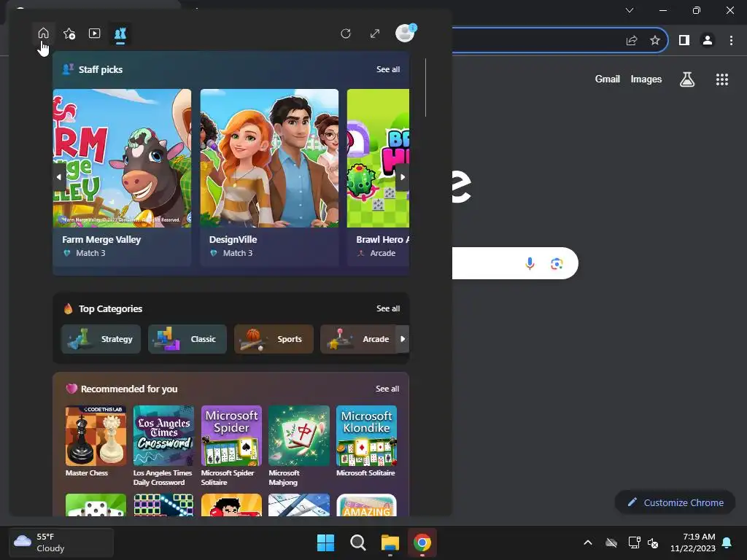Open DesignVille game card

[269, 177]
